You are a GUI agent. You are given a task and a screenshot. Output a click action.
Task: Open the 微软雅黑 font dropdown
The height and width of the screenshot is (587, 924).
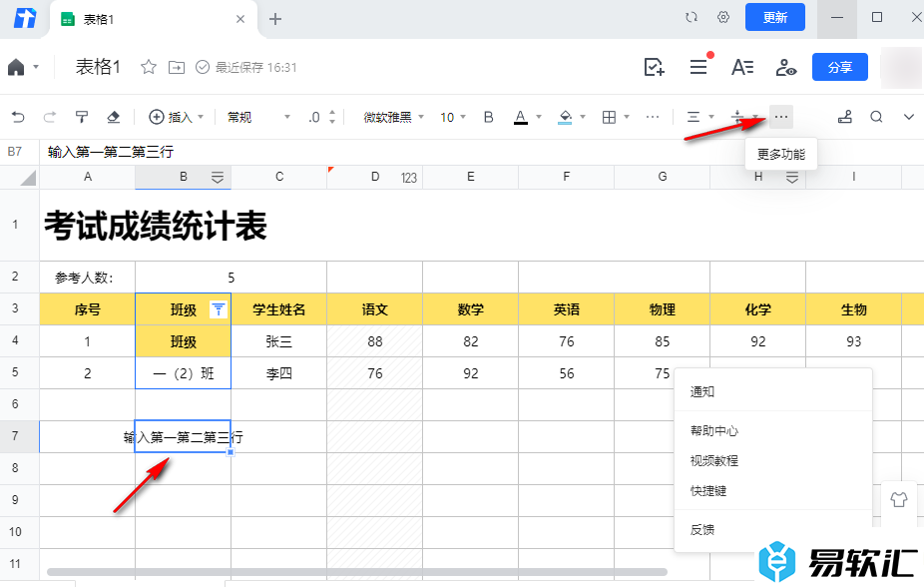pos(393,117)
